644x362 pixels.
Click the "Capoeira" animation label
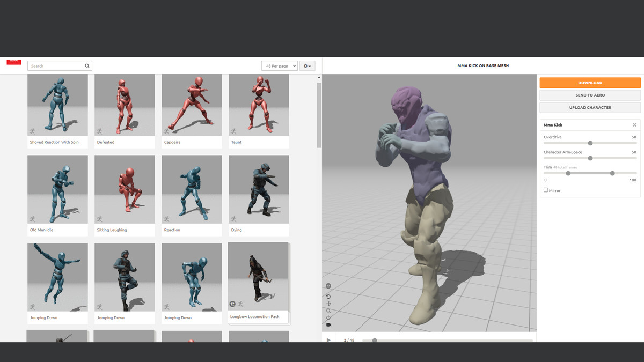[x=173, y=142]
